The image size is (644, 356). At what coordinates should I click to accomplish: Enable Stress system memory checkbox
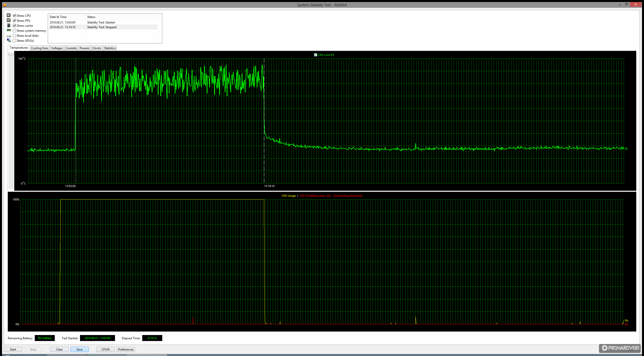14,30
